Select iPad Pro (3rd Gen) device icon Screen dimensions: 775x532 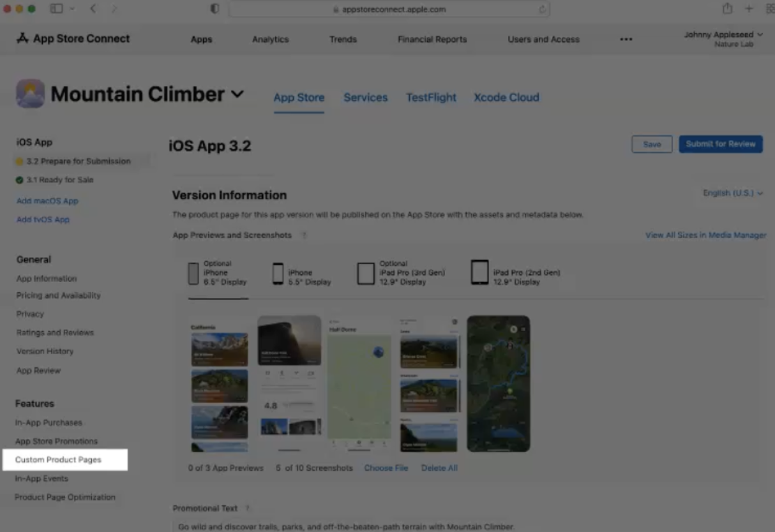tap(366, 273)
